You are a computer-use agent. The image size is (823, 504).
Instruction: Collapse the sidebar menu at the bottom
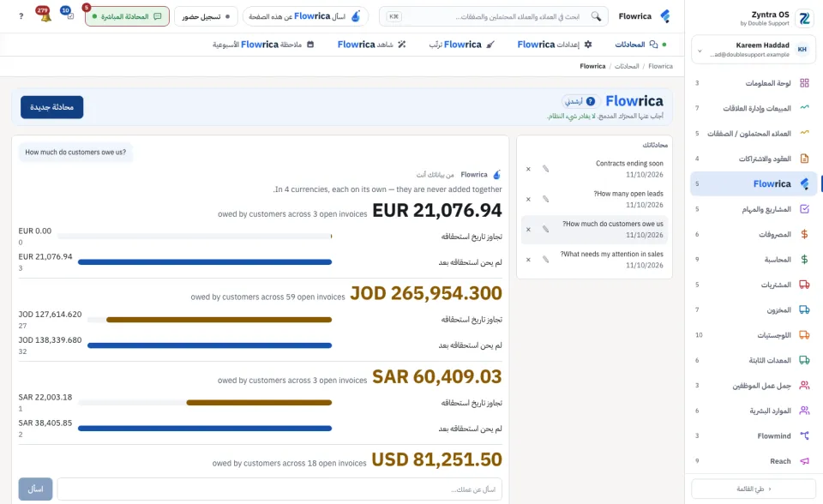(x=754, y=489)
